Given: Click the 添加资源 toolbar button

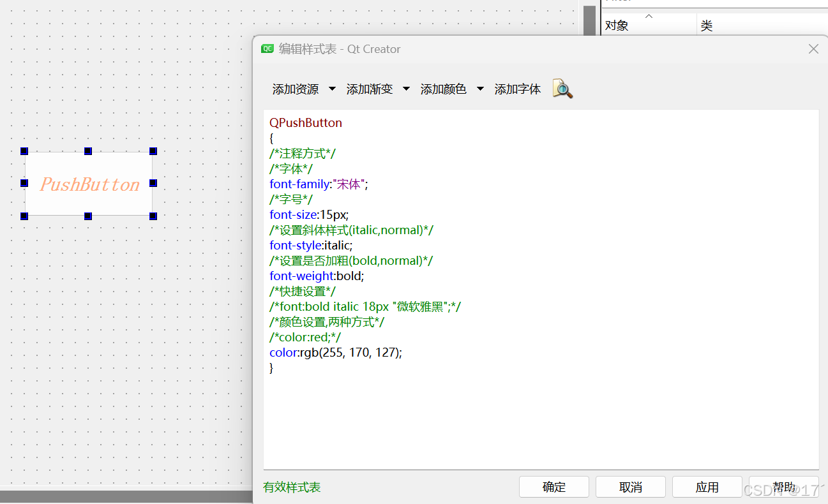Looking at the screenshot, I should tap(296, 89).
